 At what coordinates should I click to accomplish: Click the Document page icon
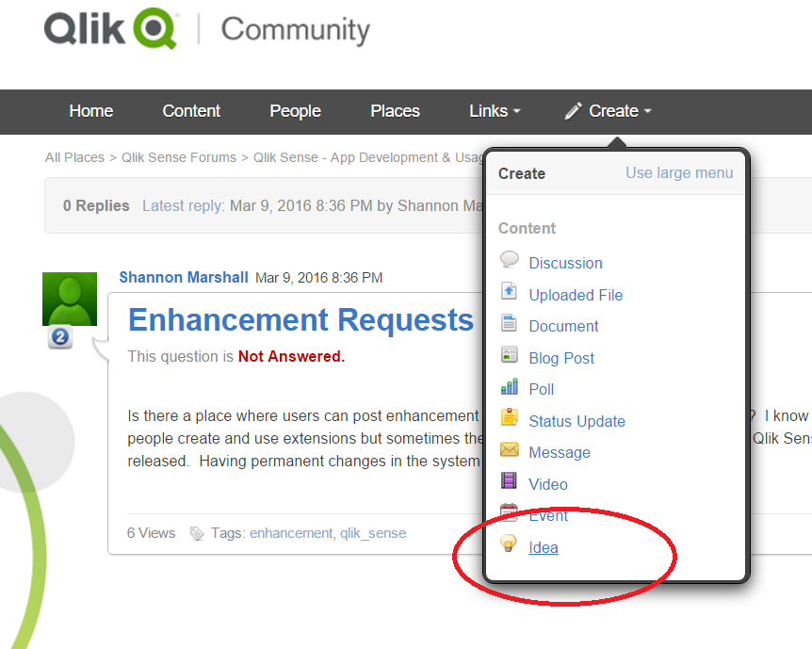point(509,323)
